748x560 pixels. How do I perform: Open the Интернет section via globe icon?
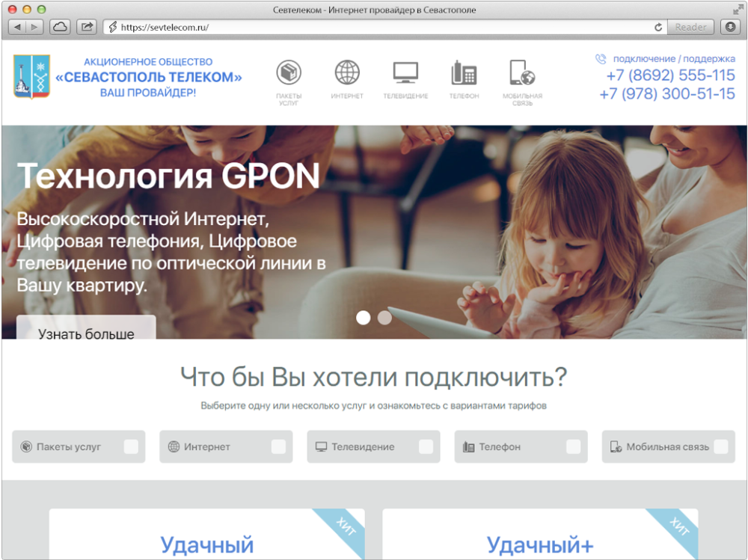pos(346,71)
